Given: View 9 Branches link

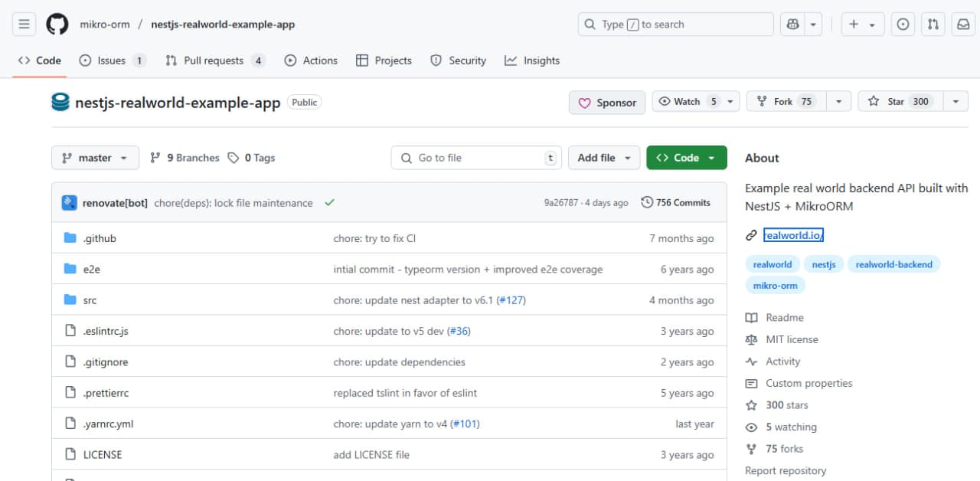Looking at the screenshot, I should coord(185,158).
